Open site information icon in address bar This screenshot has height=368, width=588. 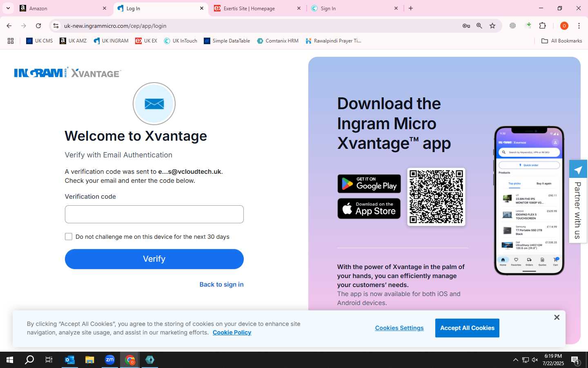point(56,26)
